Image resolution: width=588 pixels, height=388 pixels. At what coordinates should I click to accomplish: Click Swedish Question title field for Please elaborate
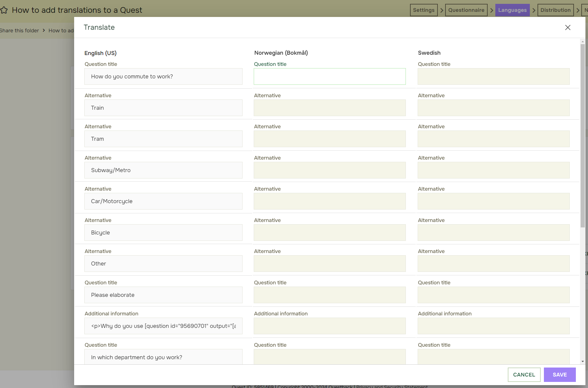point(493,295)
